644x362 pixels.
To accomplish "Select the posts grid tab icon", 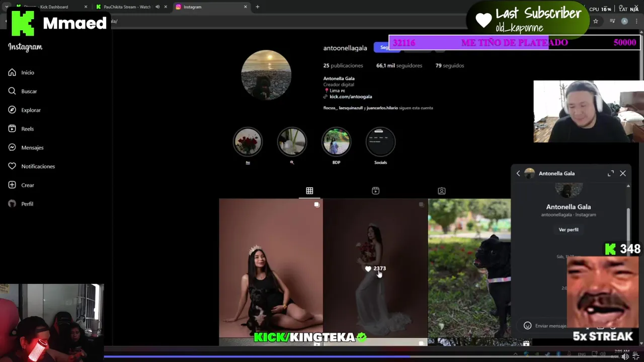I will [309, 191].
